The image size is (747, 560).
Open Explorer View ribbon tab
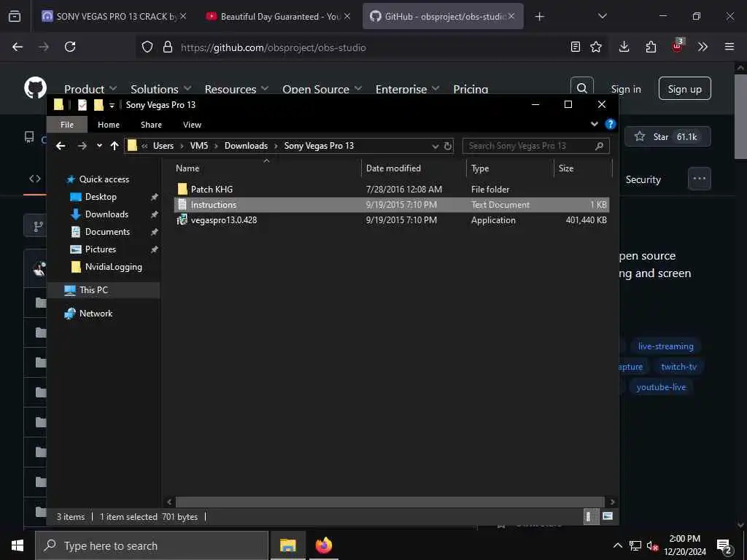(x=192, y=124)
